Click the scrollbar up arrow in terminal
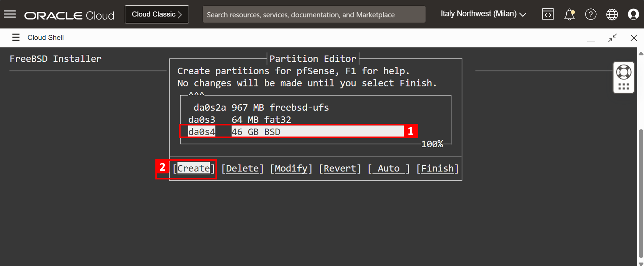 641,53
